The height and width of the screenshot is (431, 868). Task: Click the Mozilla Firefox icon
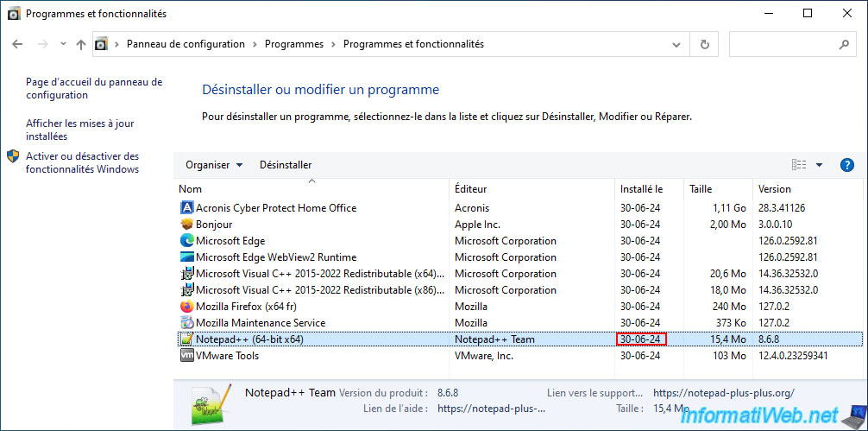(x=187, y=307)
